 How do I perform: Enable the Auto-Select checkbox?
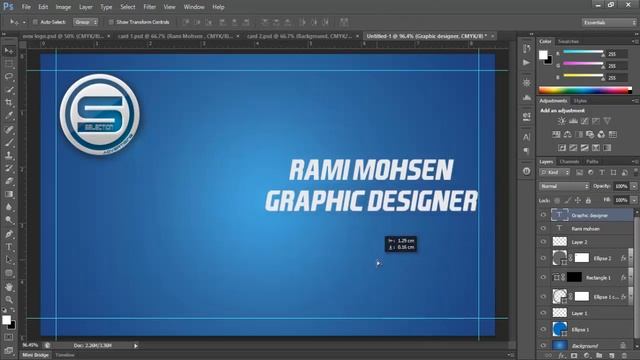35,22
